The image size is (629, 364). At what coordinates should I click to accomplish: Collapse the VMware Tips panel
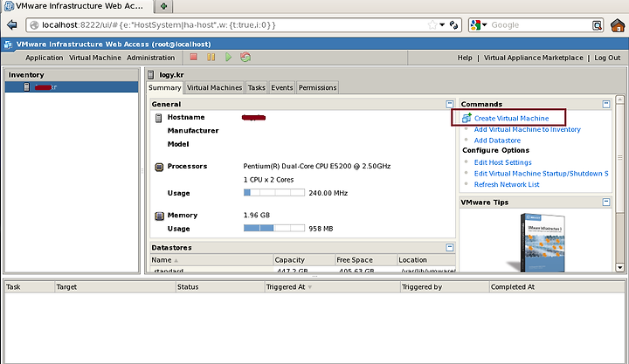pos(606,202)
